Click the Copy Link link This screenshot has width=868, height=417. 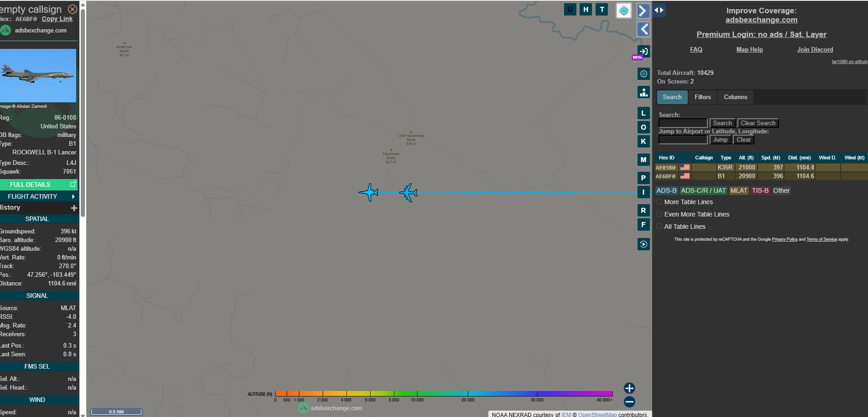(x=57, y=19)
